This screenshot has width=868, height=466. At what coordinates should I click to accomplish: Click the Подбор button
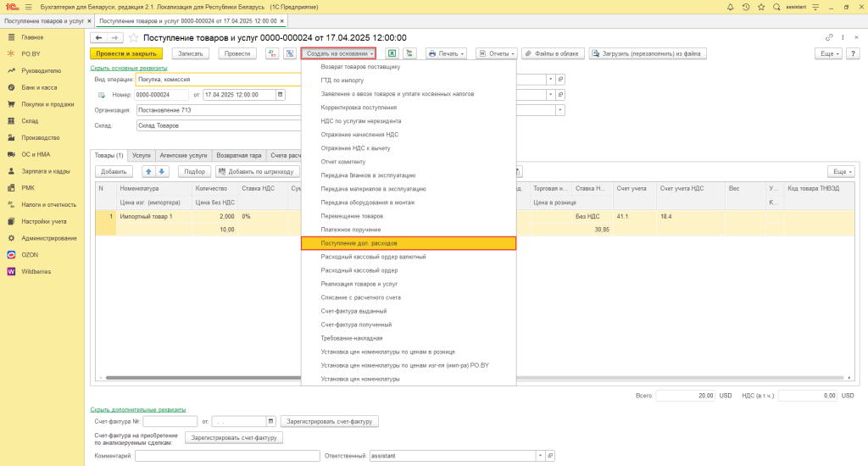pyautogui.click(x=194, y=171)
